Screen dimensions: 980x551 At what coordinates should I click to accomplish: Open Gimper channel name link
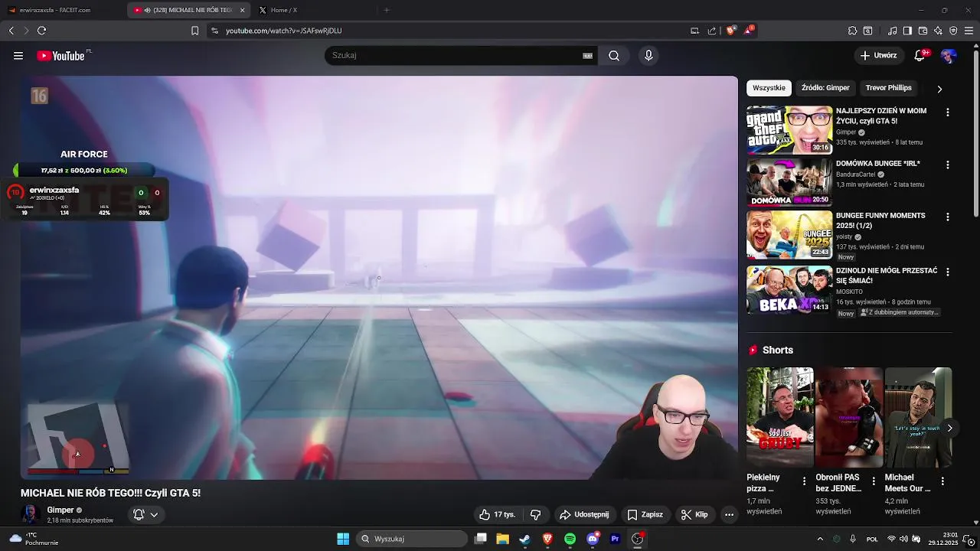tap(60, 510)
